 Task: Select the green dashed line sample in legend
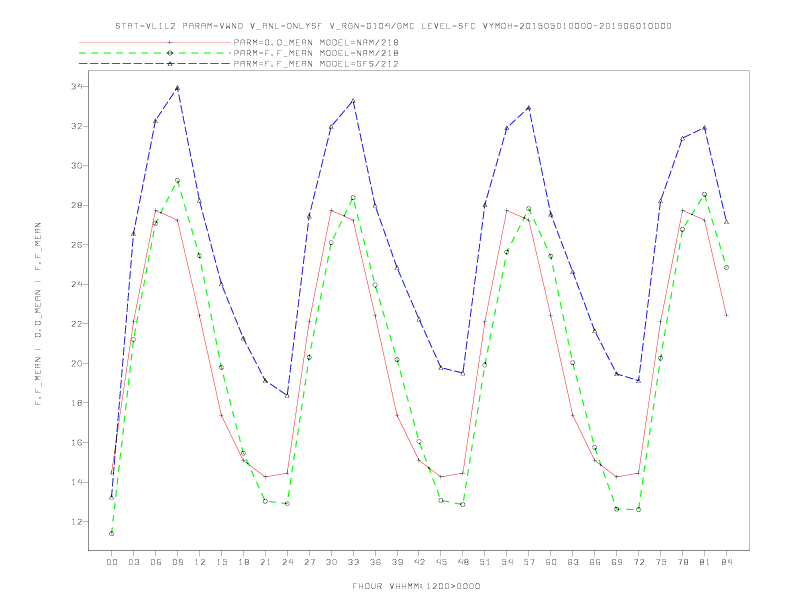[x=155, y=53]
